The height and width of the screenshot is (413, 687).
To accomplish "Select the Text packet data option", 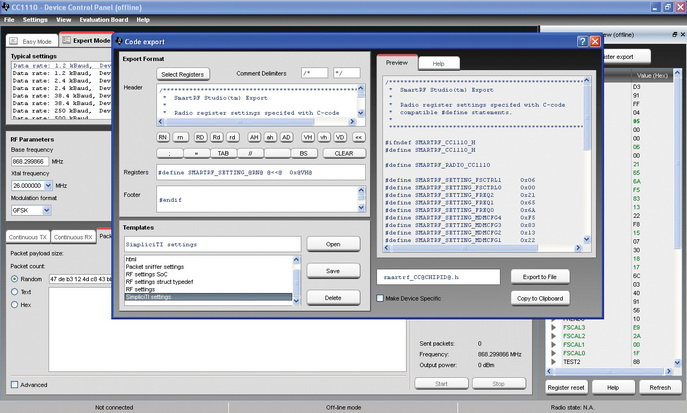I will (14, 292).
